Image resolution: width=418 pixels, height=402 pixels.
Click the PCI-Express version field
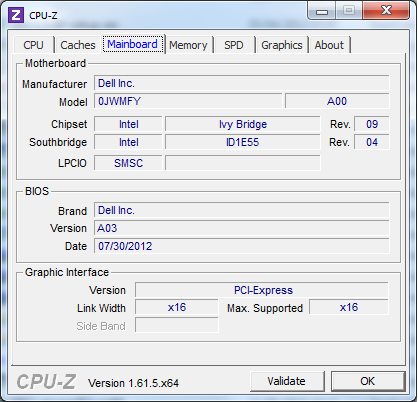[x=262, y=290]
